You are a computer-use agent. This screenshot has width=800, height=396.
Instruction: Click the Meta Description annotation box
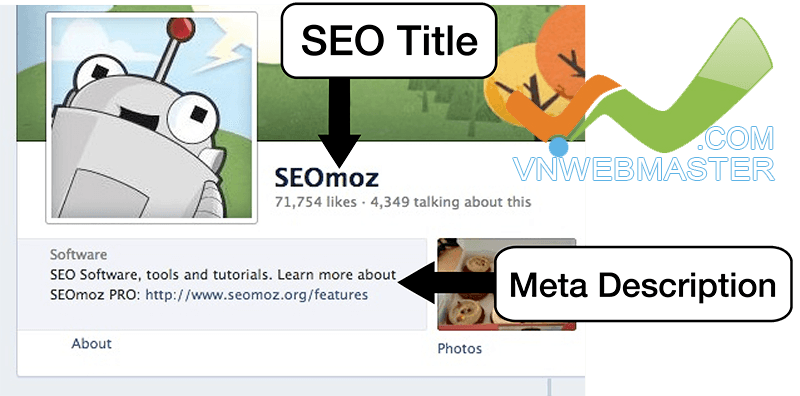[x=643, y=284]
